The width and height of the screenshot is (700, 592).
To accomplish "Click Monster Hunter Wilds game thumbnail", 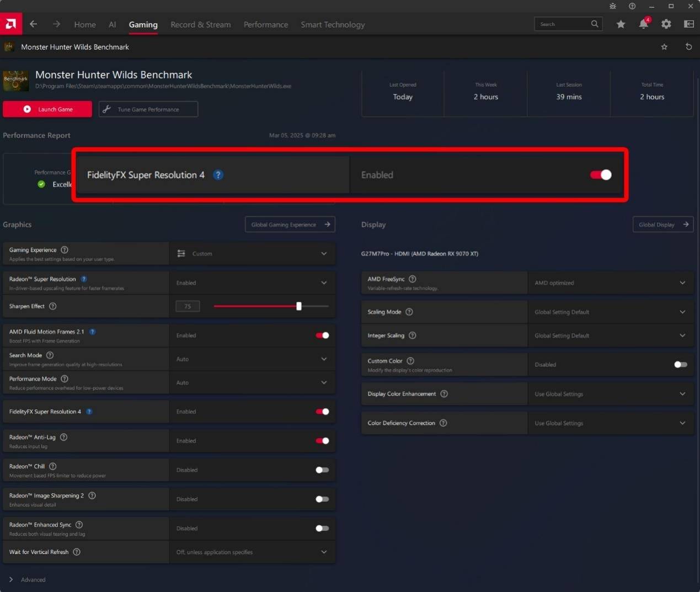I will point(15,81).
